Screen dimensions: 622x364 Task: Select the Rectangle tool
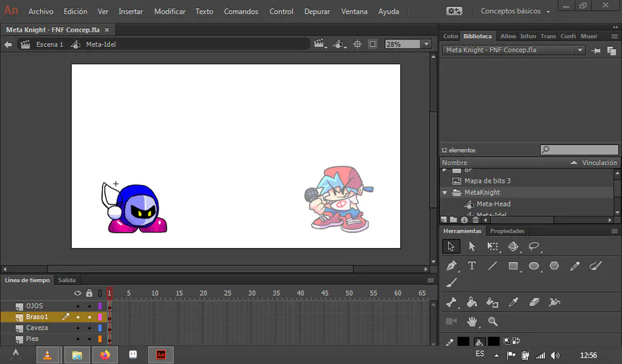(513, 266)
